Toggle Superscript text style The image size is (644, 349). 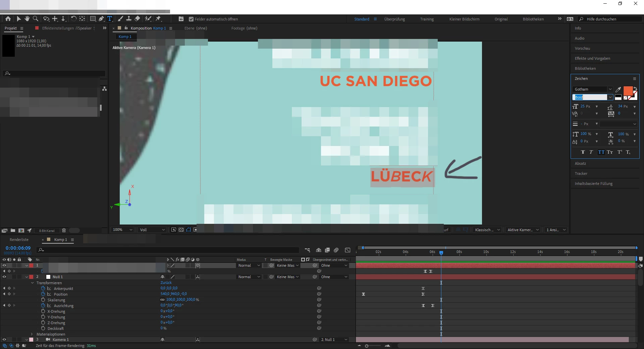[x=620, y=152]
